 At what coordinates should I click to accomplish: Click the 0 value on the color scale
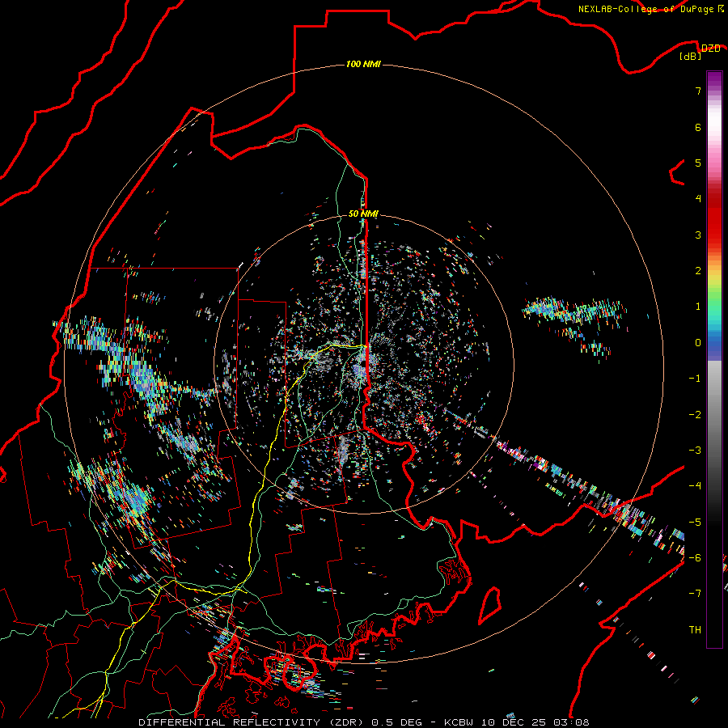[x=698, y=343]
